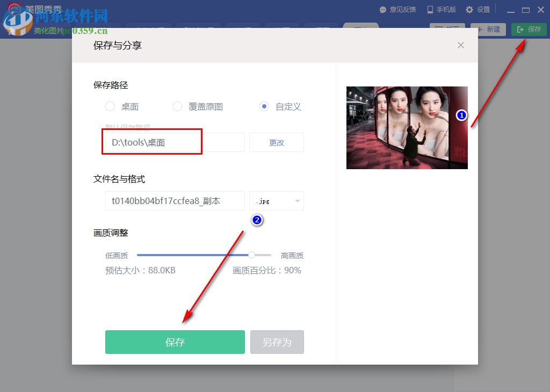Open the .jpg format dropdown
The image size is (550, 392).
pos(276,200)
